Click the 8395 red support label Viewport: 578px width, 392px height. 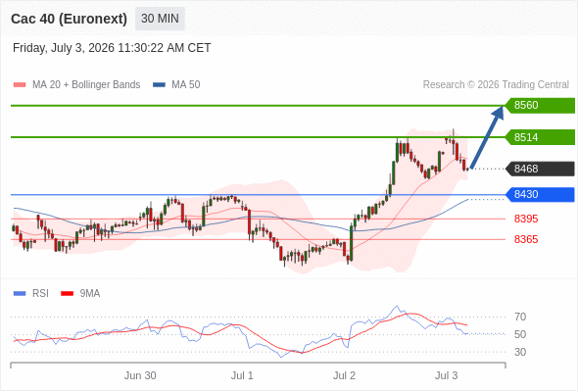(526, 220)
